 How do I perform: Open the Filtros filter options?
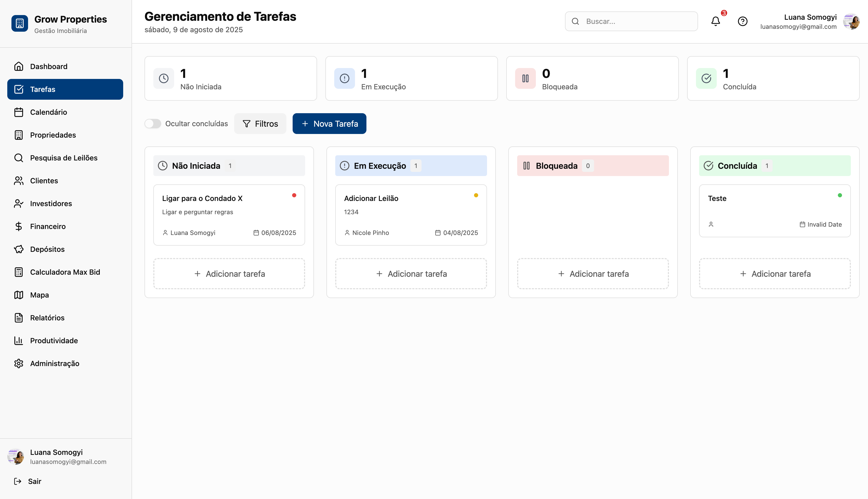260,124
